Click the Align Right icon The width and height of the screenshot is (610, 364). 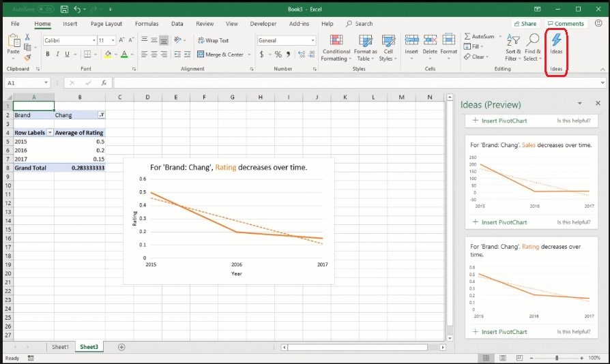[164, 54]
